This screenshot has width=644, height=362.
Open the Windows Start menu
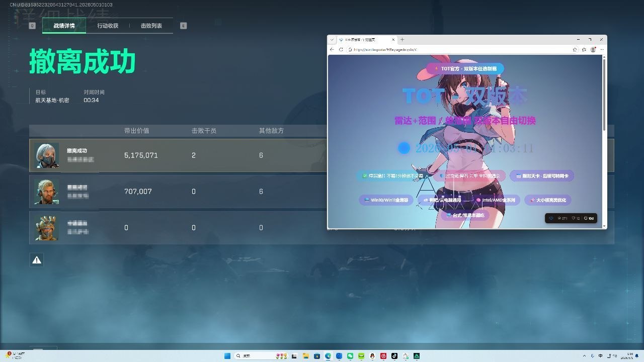click(227, 356)
